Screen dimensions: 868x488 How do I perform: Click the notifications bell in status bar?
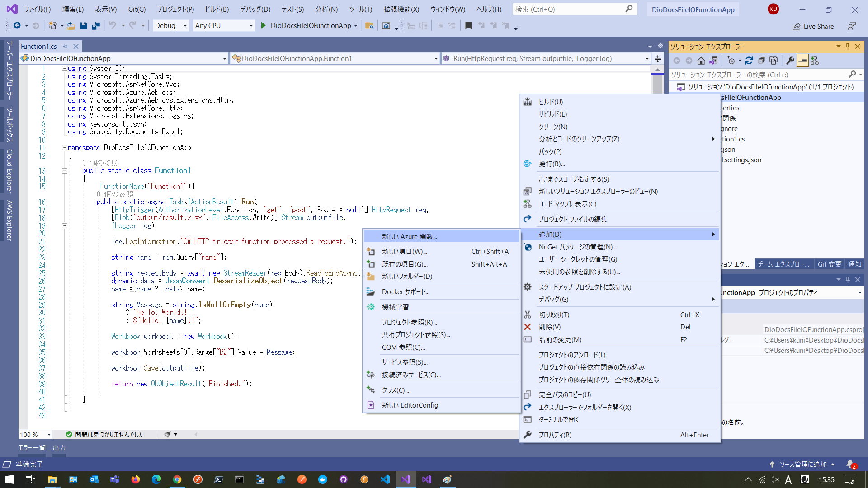point(851,465)
